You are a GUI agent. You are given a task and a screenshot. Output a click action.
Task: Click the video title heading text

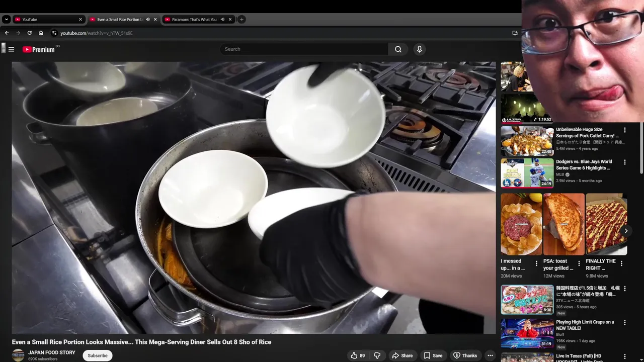coord(141,342)
